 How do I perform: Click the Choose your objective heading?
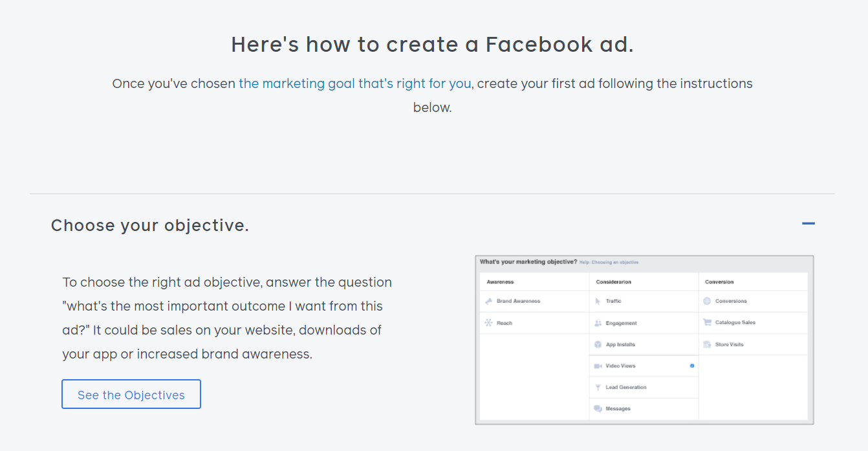click(x=150, y=225)
